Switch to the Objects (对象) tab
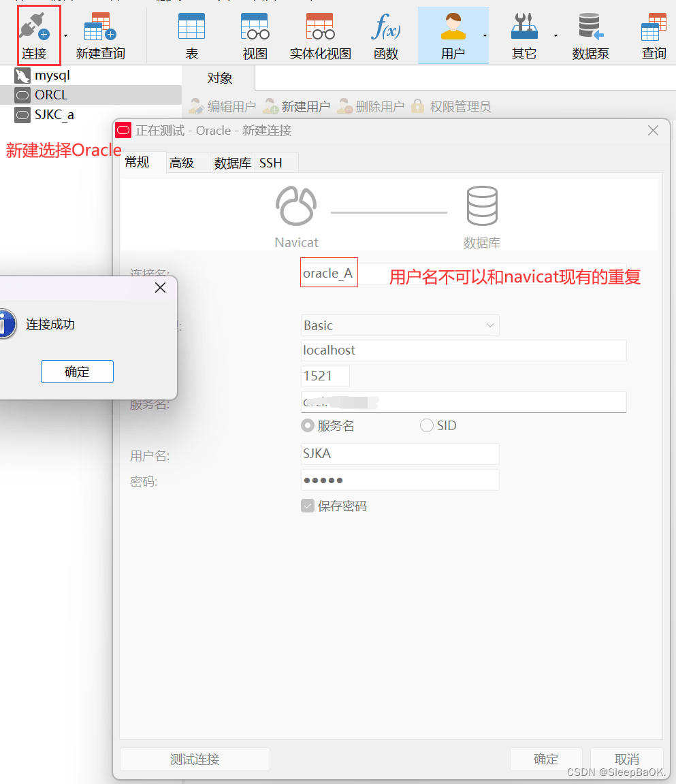Screen dimensions: 676x784 coord(219,78)
